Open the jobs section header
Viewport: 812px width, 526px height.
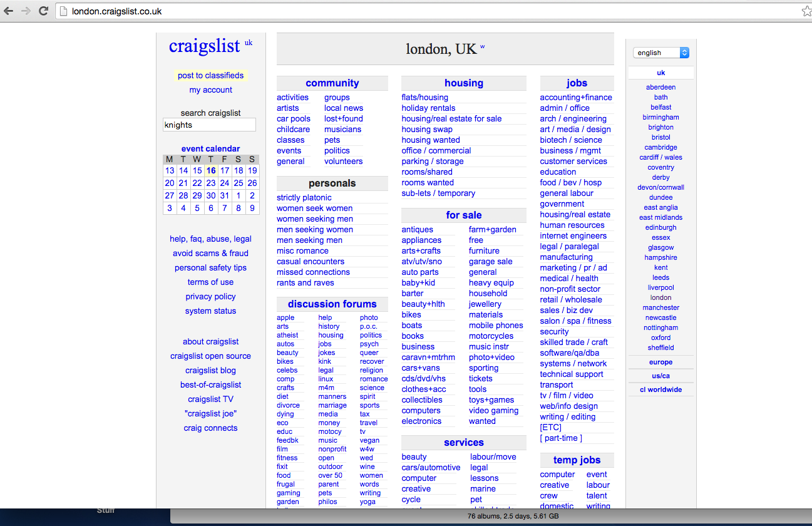[577, 83]
